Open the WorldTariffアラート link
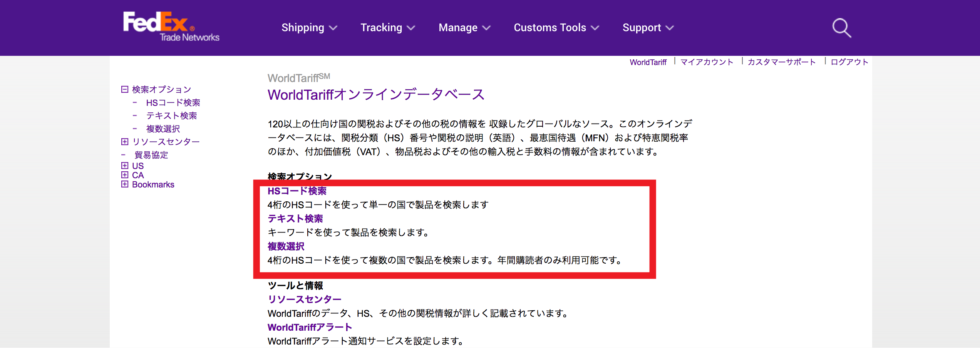 coord(310,327)
